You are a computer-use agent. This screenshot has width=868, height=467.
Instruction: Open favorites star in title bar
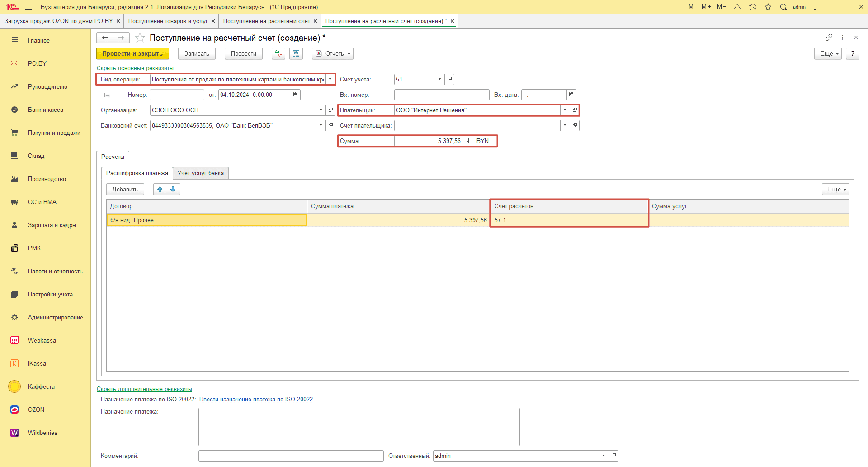(768, 7)
